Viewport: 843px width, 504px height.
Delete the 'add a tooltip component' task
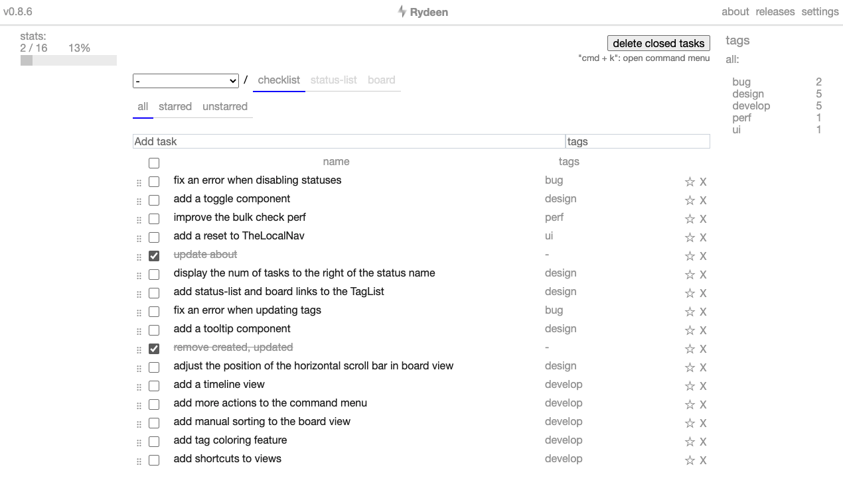[703, 330]
